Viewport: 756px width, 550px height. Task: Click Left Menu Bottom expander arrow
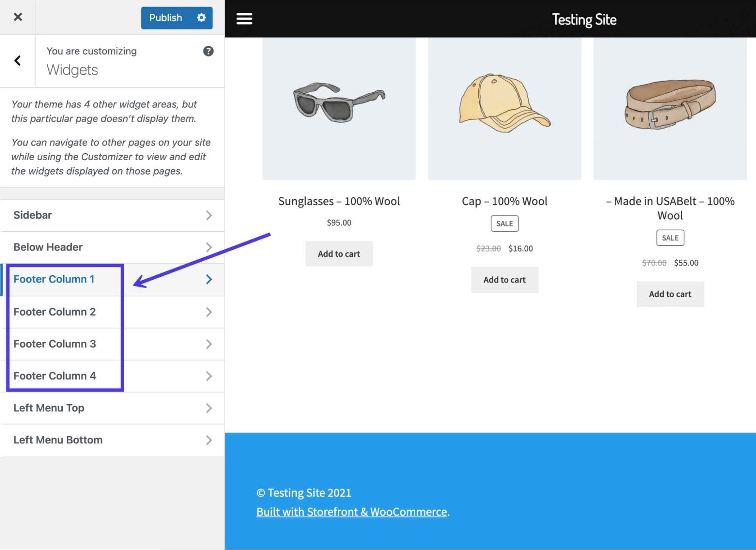point(211,440)
